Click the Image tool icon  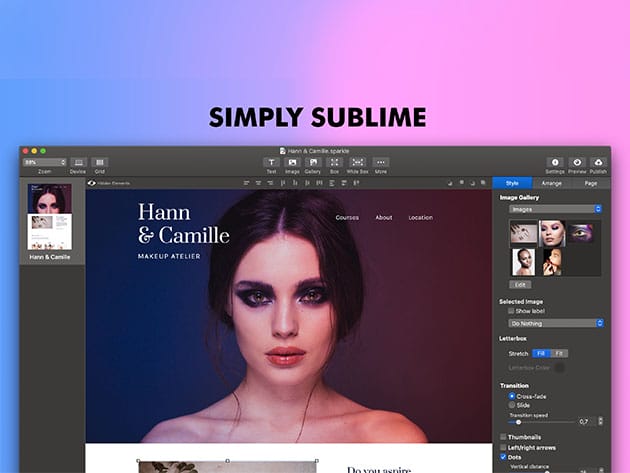292,162
